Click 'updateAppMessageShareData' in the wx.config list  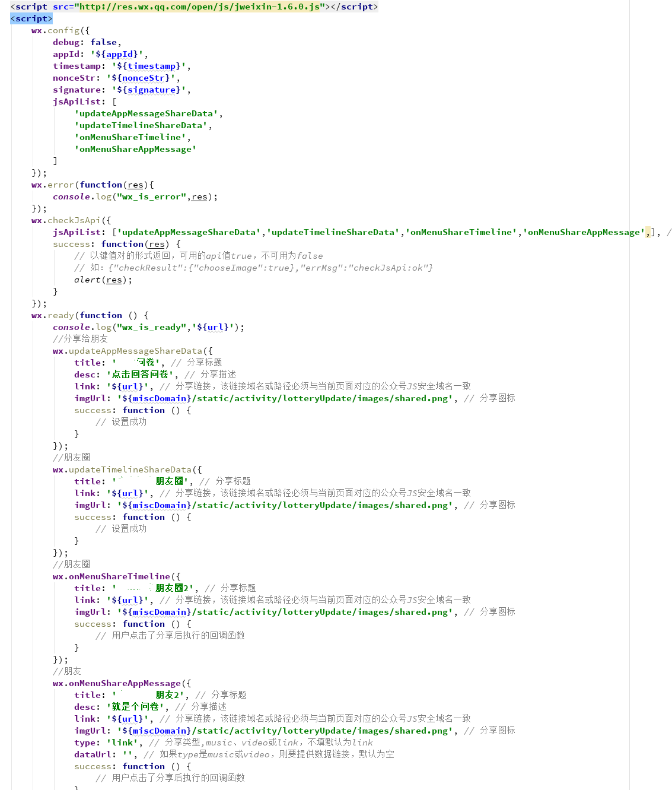[x=146, y=113]
